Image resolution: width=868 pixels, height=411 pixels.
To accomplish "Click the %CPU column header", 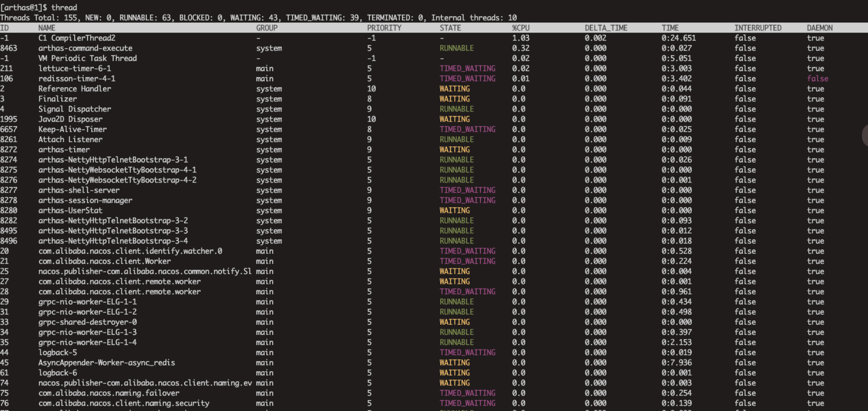I will tap(521, 28).
